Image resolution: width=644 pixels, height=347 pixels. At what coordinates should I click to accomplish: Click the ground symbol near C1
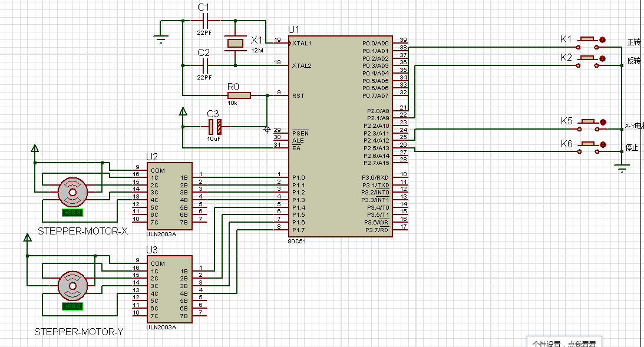click(x=161, y=40)
